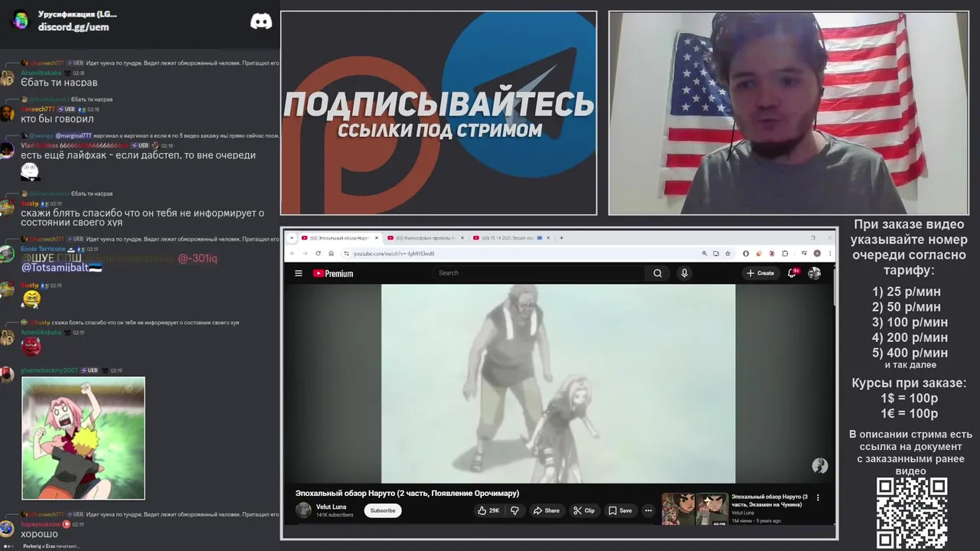The width and height of the screenshot is (980, 551).
Task: Click tariff line '1) 25 р/мин'
Action: (x=906, y=292)
